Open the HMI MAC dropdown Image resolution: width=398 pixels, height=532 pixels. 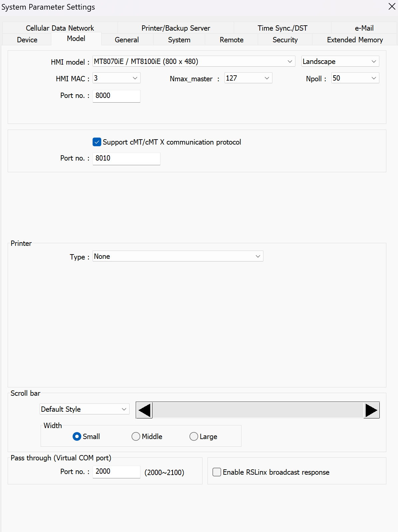click(135, 78)
